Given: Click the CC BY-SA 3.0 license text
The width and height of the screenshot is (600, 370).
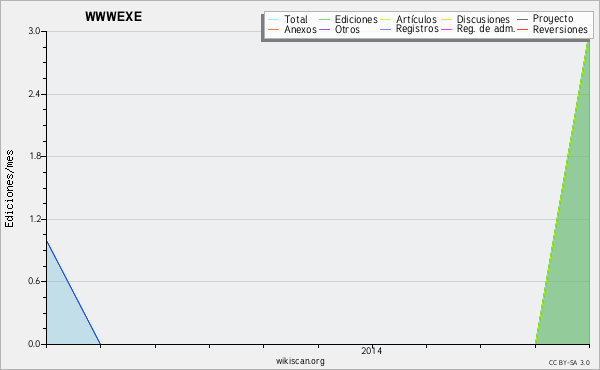Looking at the screenshot, I should coord(569,362).
